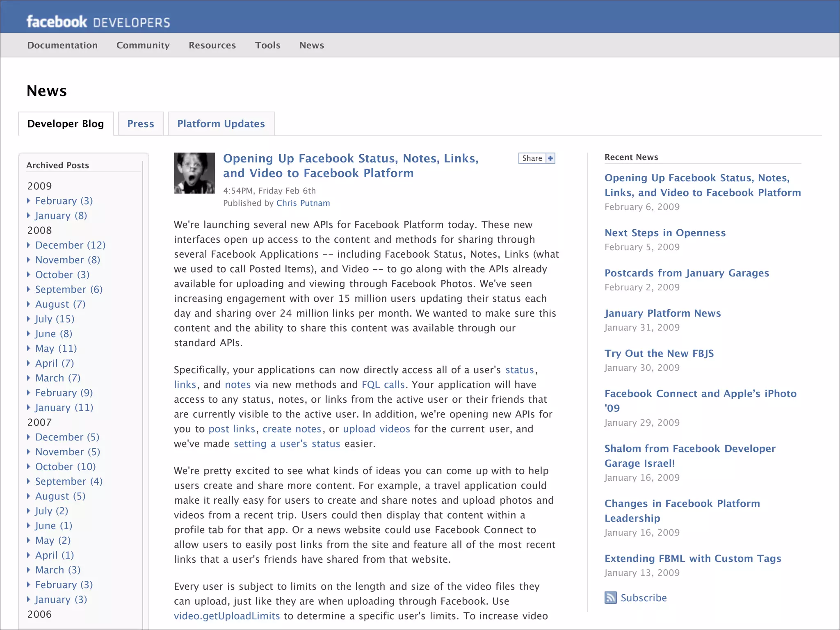Expand the February (3) 2009 archive arrow
Image resolution: width=840 pixels, height=630 pixels.
(29, 201)
